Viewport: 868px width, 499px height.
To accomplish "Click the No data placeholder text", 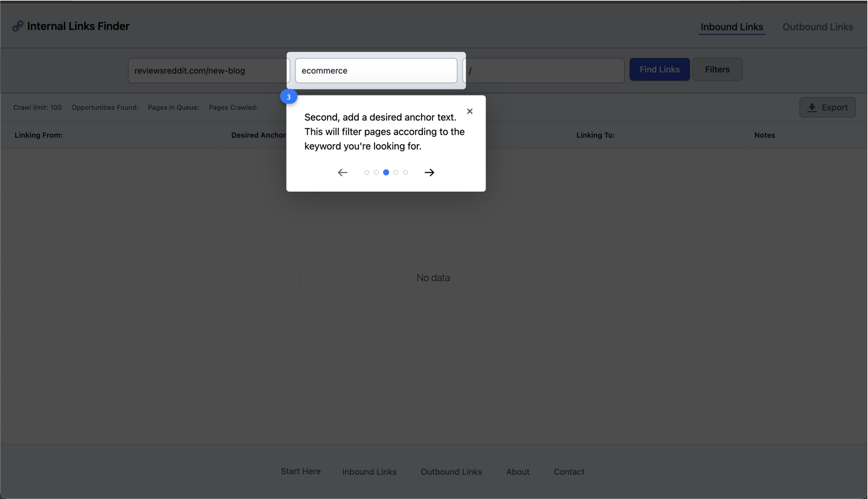I will [x=433, y=278].
